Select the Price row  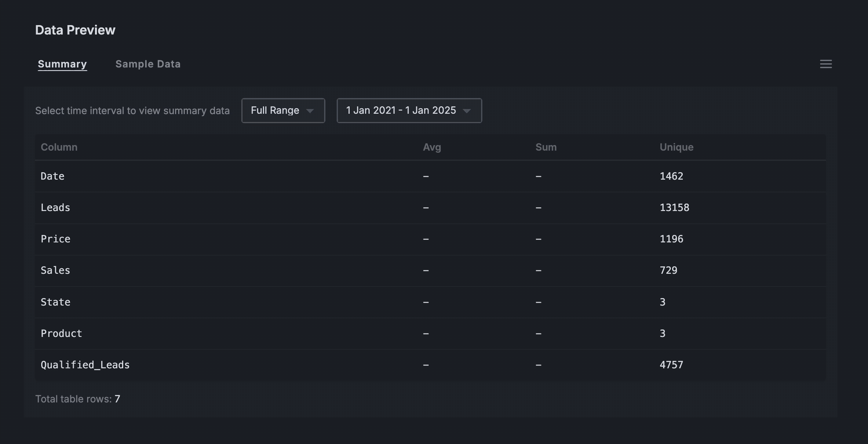click(430, 239)
